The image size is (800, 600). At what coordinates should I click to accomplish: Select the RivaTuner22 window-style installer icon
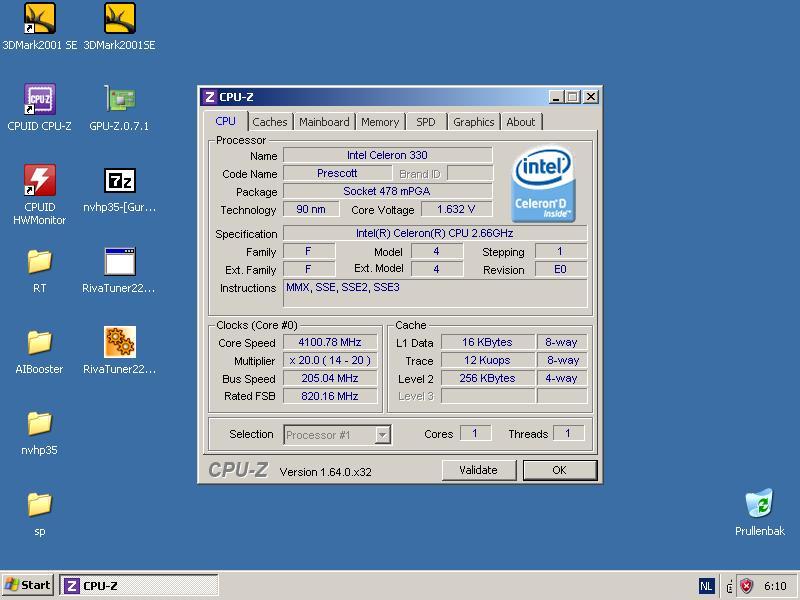point(120,261)
